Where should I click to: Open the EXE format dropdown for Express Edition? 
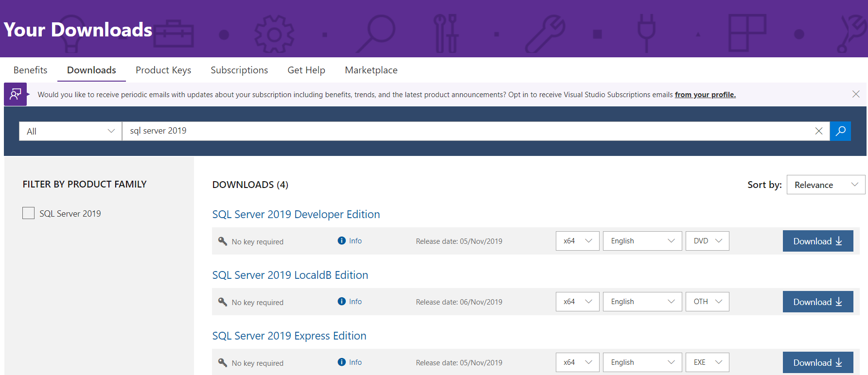pyautogui.click(x=708, y=362)
